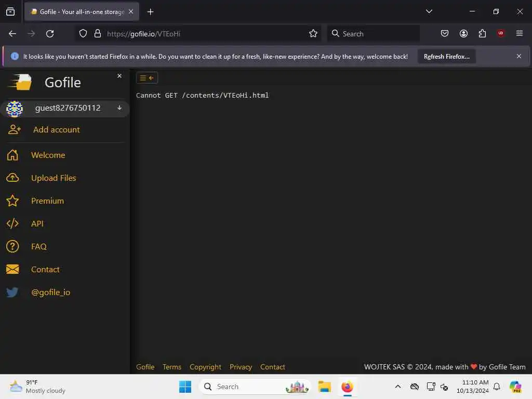Open the sidebar Contact entry
Screen dimensions: 532x399
tap(45, 270)
